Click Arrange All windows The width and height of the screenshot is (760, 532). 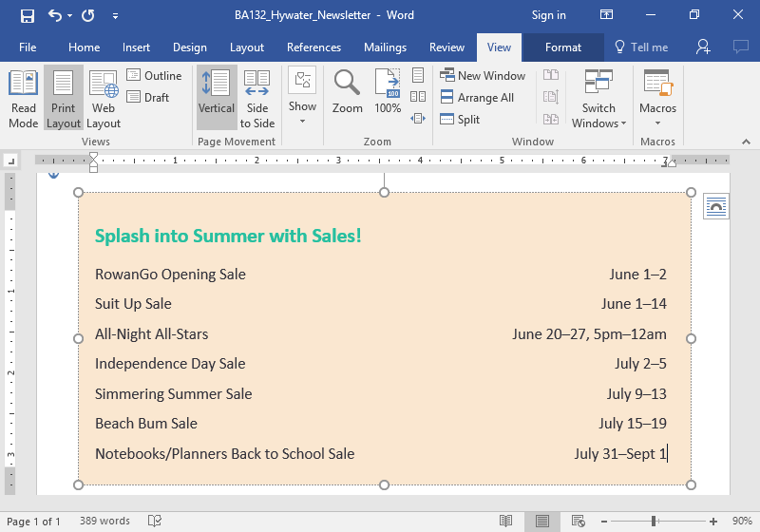tap(476, 98)
